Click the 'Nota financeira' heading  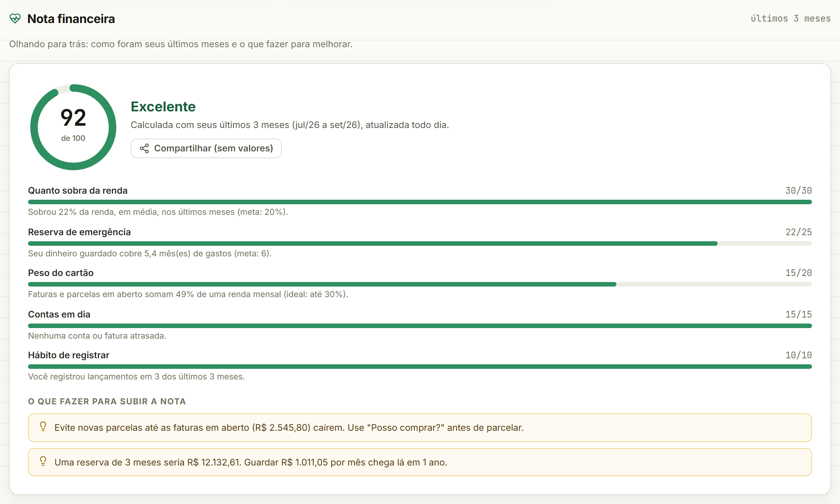point(71,19)
